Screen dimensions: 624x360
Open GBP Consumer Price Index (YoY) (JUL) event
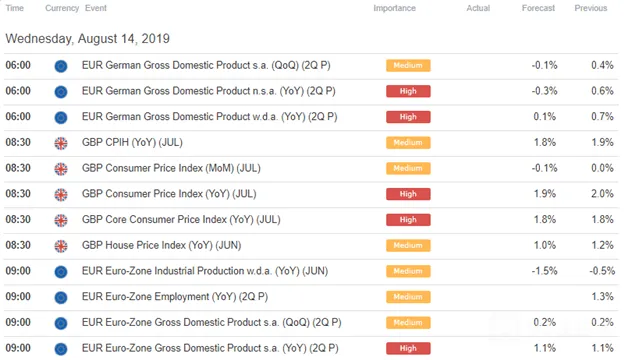(x=169, y=194)
